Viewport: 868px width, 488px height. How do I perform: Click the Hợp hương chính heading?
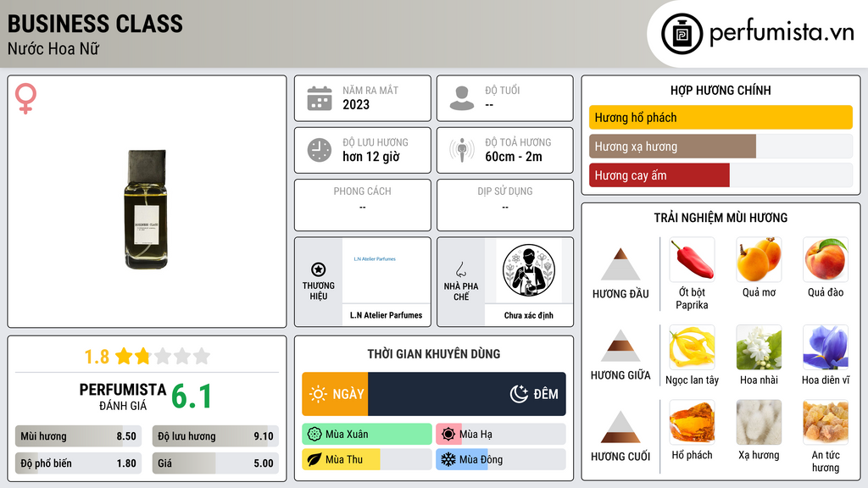(721, 90)
